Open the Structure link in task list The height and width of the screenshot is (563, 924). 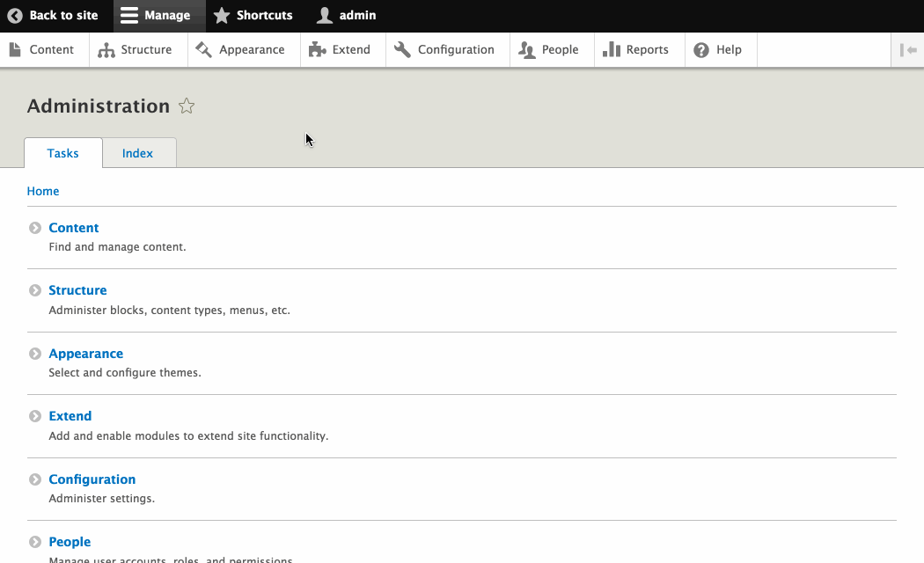(77, 290)
